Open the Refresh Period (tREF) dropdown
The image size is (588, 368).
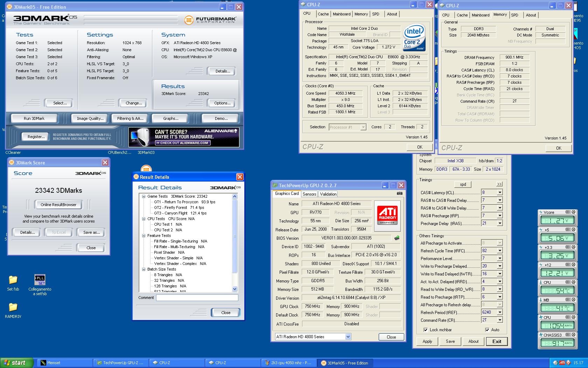pyautogui.click(x=500, y=312)
